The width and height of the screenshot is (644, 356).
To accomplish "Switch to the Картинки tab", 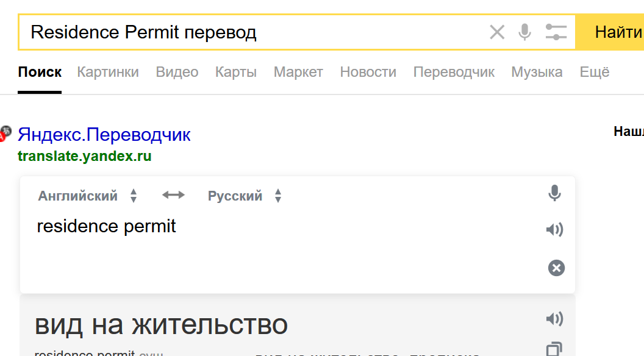I will (108, 72).
